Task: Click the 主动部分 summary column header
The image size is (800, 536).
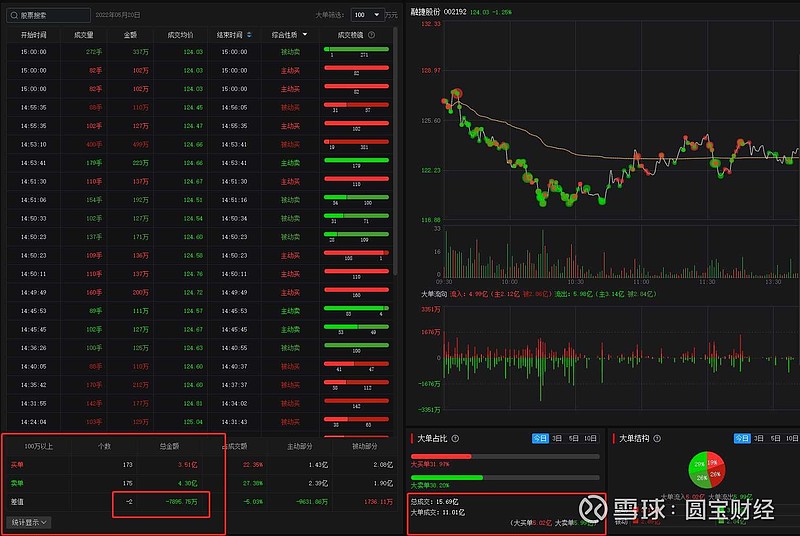Action: click(299, 447)
